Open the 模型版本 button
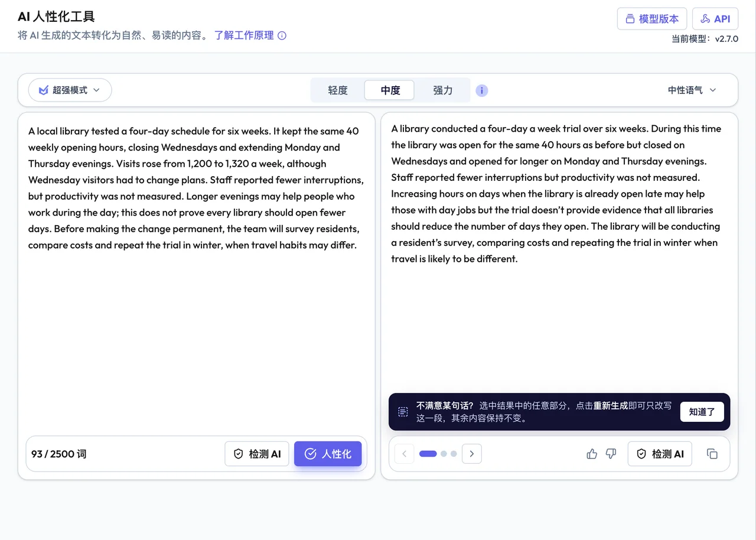The image size is (756, 540). (652, 19)
